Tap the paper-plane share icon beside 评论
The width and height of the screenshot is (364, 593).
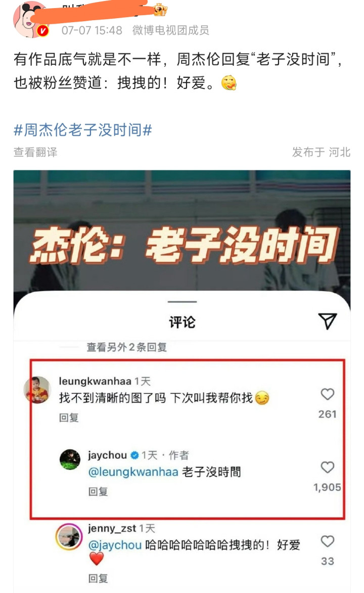[328, 322]
